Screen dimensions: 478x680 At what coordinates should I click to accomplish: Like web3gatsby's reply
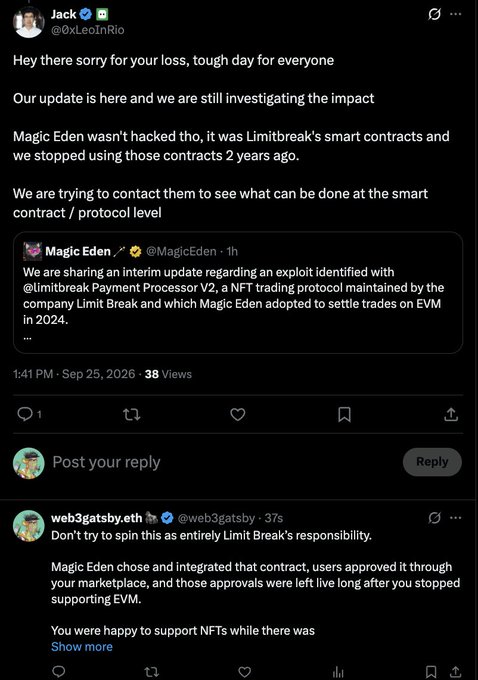[x=245, y=672]
